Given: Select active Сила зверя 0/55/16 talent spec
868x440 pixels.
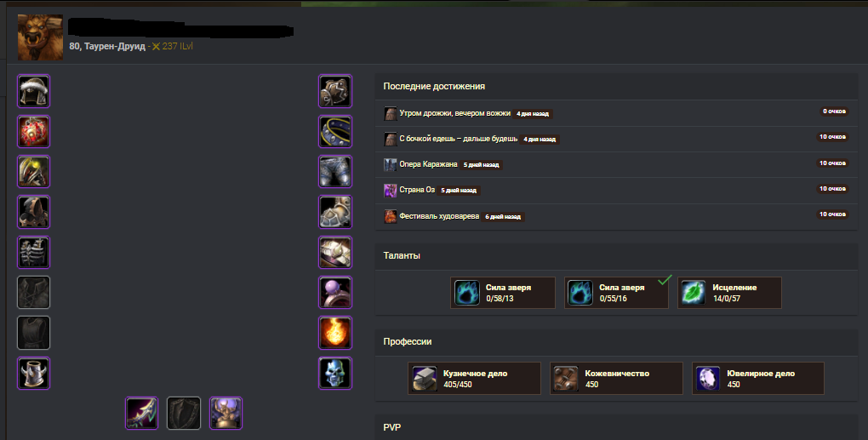Looking at the screenshot, I should tap(616, 293).
